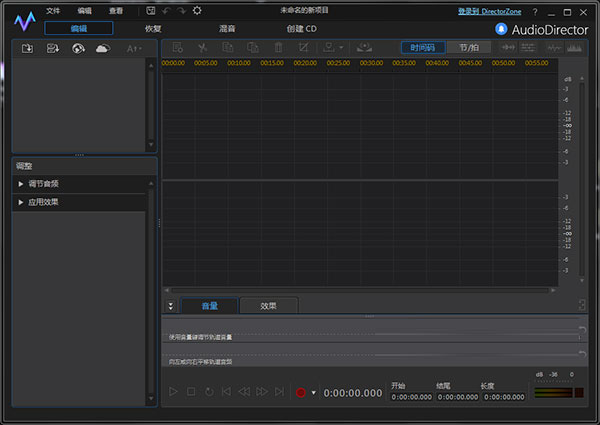Click the library scrollbar up arrow

point(151,66)
